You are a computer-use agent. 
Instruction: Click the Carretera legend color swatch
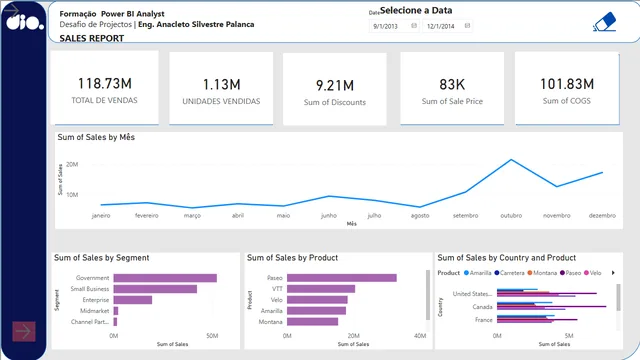tap(497, 273)
